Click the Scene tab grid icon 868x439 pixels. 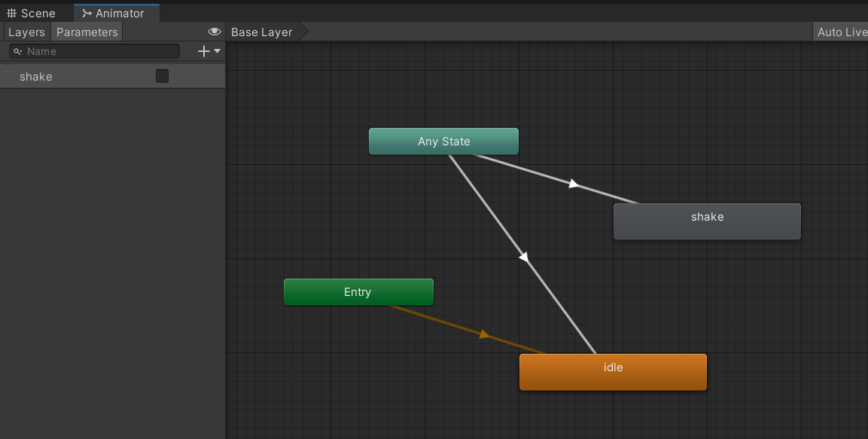[x=11, y=14]
